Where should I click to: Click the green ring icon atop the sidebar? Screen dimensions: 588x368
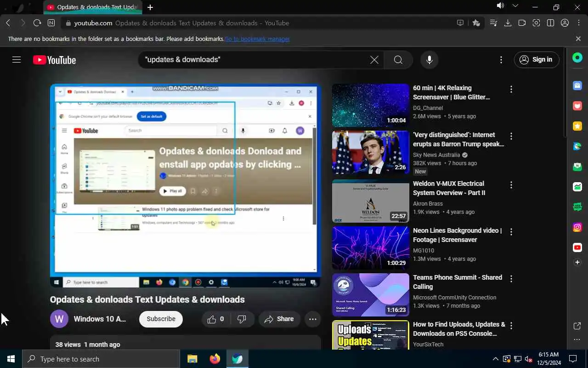pyautogui.click(x=577, y=57)
